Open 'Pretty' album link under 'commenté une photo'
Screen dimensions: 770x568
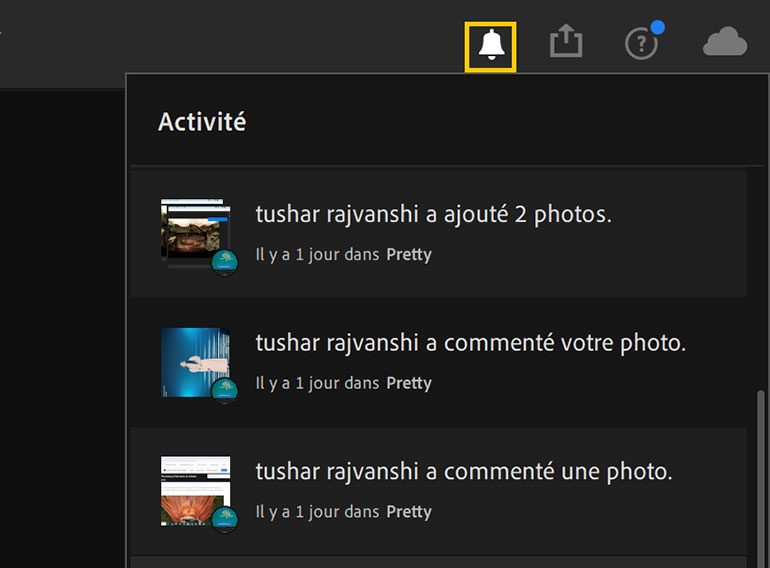coord(409,512)
